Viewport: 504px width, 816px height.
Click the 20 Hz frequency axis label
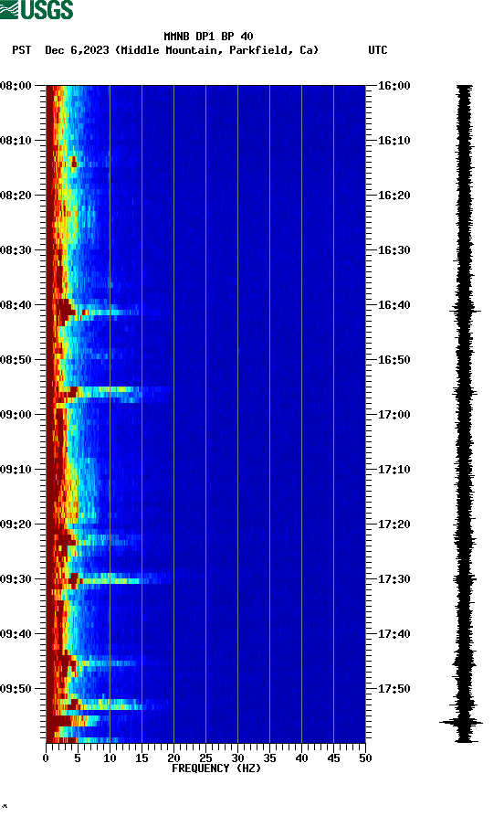[173, 758]
